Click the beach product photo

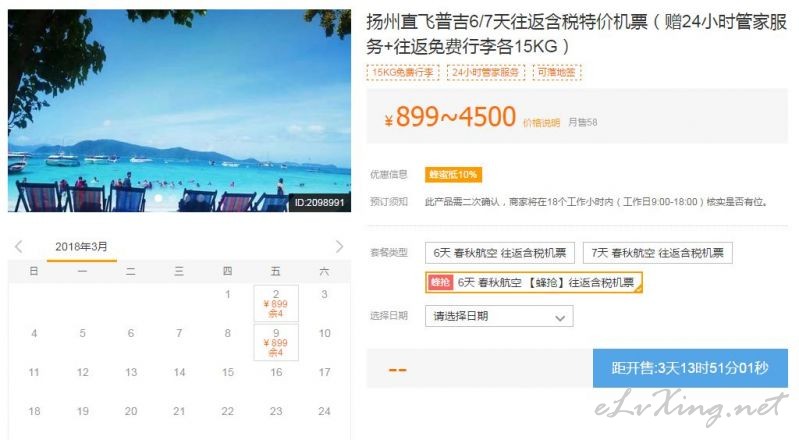179,111
